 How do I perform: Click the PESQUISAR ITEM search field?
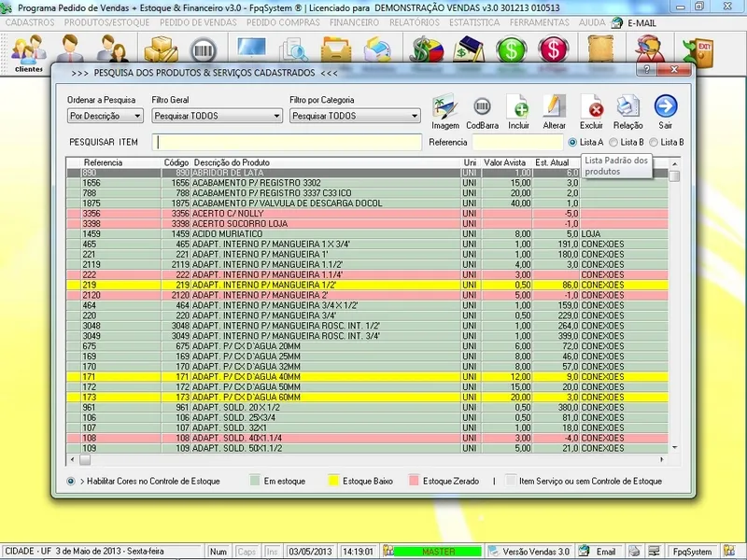coord(289,142)
